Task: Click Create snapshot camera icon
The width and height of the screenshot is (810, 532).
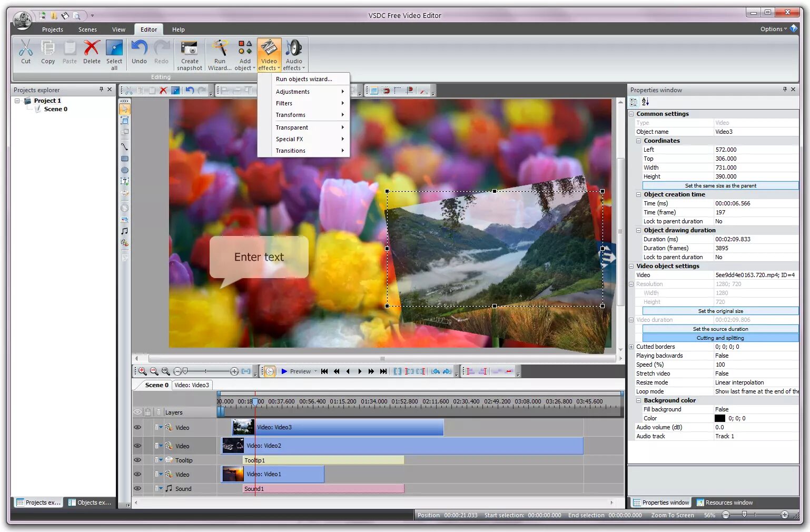Action: [x=190, y=48]
